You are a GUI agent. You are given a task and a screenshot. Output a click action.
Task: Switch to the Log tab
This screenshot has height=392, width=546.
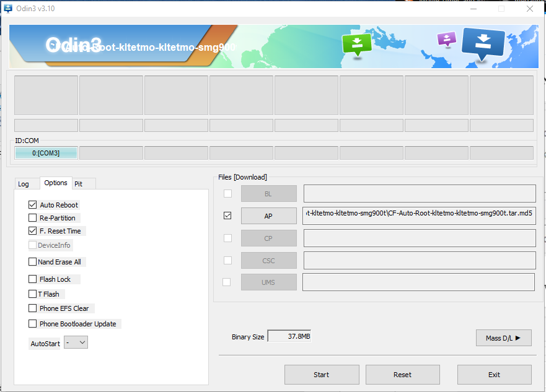click(x=27, y=184)
